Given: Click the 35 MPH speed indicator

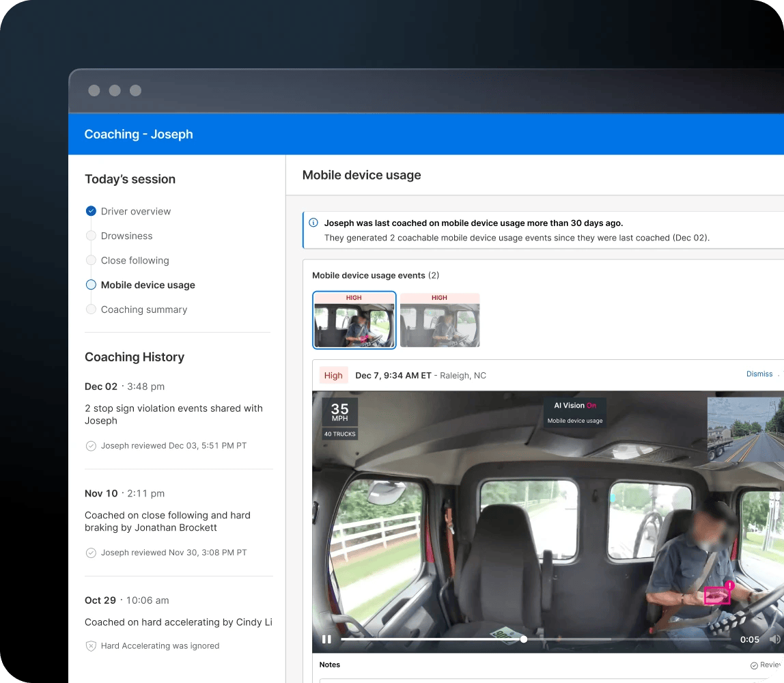Looking at the screenshot, I should tap(339, 412).
